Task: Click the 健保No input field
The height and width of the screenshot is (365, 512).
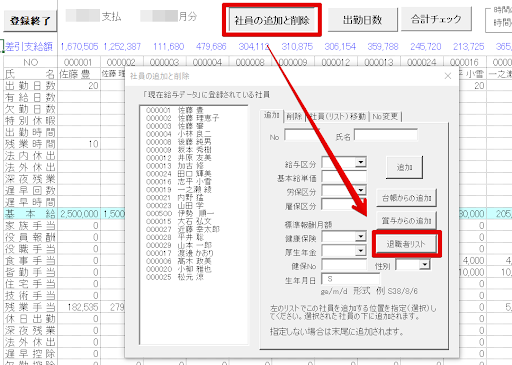Action: point(344,265)
